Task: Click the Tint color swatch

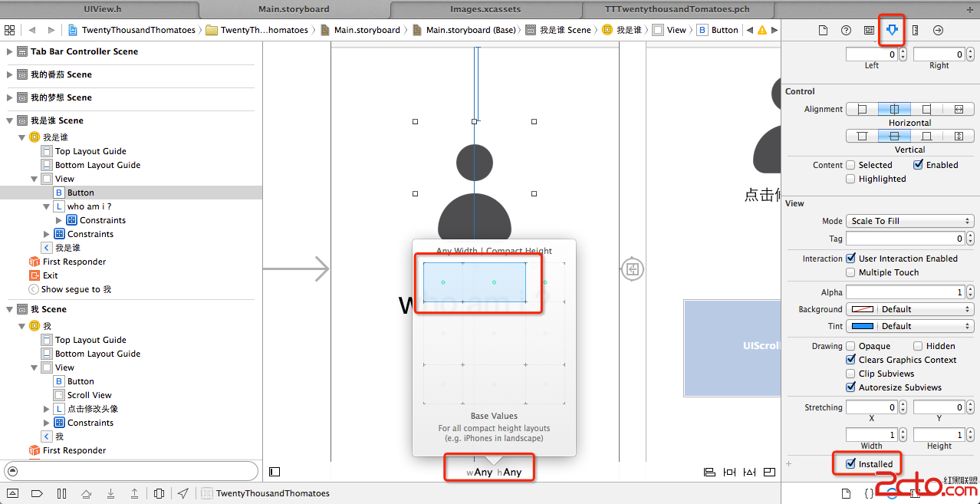Action: tap(862, 326)
